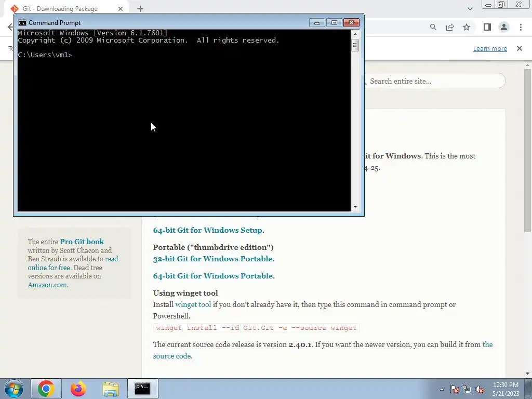Open Chrome tab search dropdown arrow
Viewport: 532px width, 399px height.
(470, 9)
